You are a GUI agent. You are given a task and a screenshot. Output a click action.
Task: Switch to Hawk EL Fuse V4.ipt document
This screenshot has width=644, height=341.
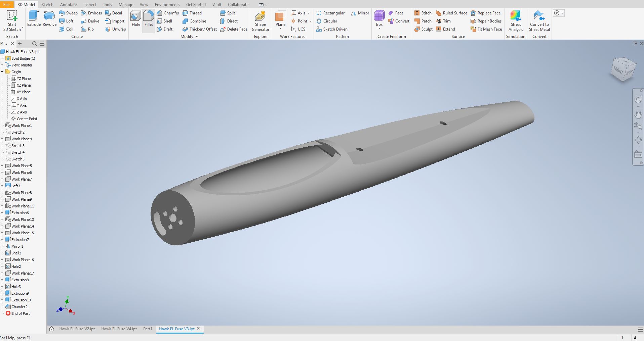pyautogui.click(x=119, y=329)
